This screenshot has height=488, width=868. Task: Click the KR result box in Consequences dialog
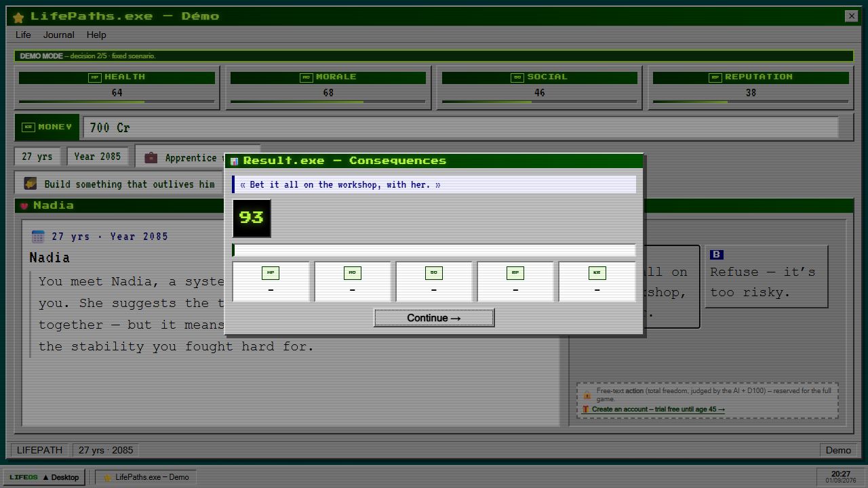pyautogui.click(x=597, y=281)
